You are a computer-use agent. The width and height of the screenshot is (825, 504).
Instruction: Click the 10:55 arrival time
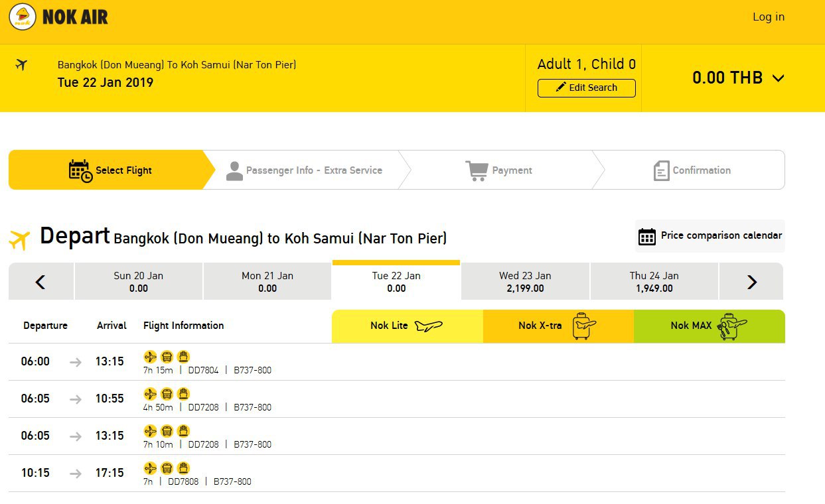click(x=110, y=399)
